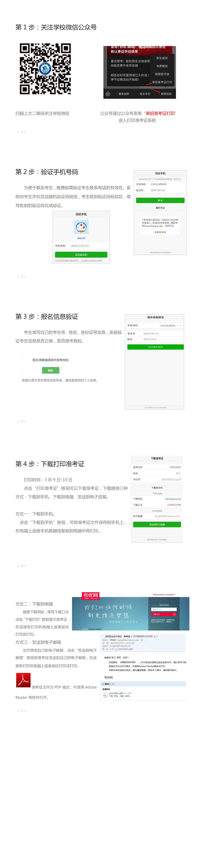Open the 校友专栏 bottom menu

145,94
